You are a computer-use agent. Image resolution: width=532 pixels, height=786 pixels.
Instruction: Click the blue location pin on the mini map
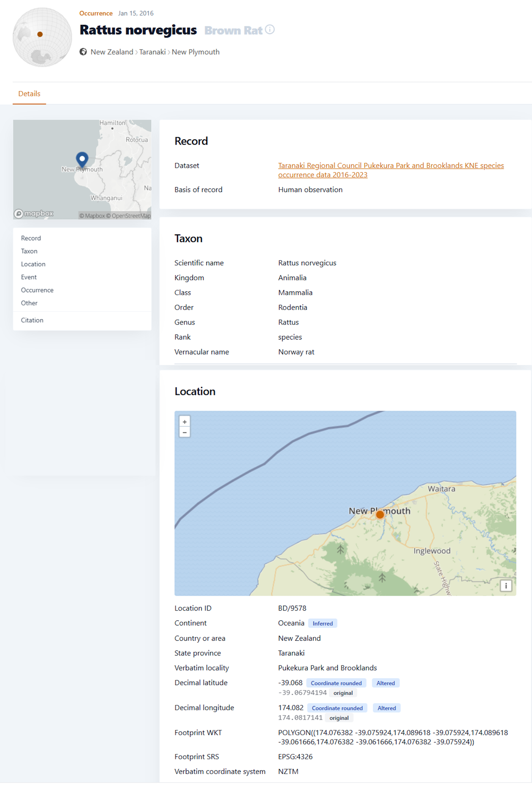82,159
